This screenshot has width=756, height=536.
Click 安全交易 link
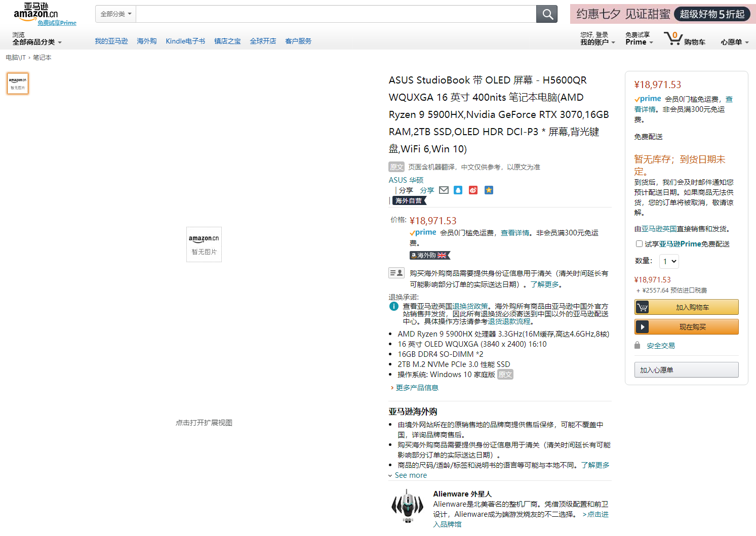[x=661, y=346]
